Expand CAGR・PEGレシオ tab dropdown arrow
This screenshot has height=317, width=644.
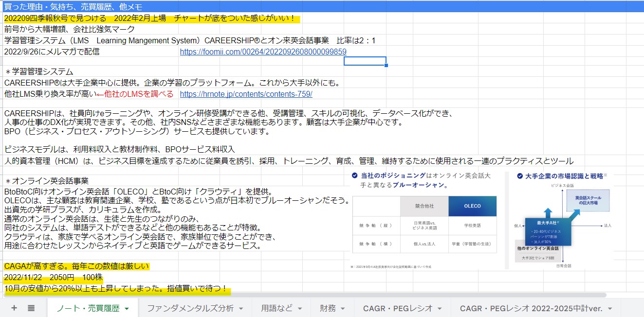(x=440, y=308)
